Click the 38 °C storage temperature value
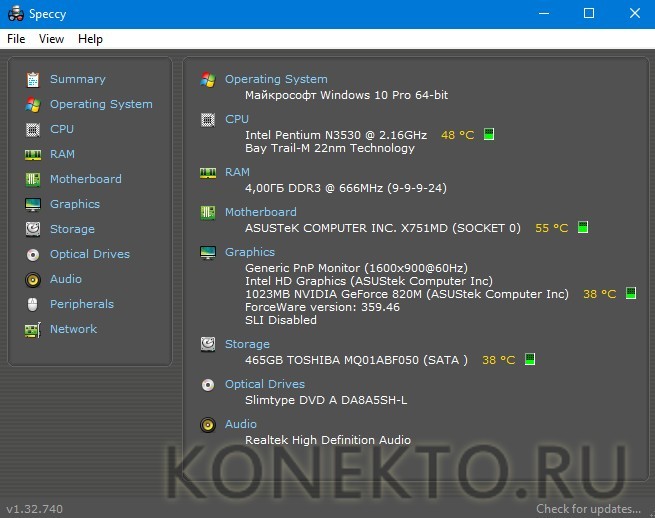Viewport: 655px width, 518px height. click(x=498, y=360)
